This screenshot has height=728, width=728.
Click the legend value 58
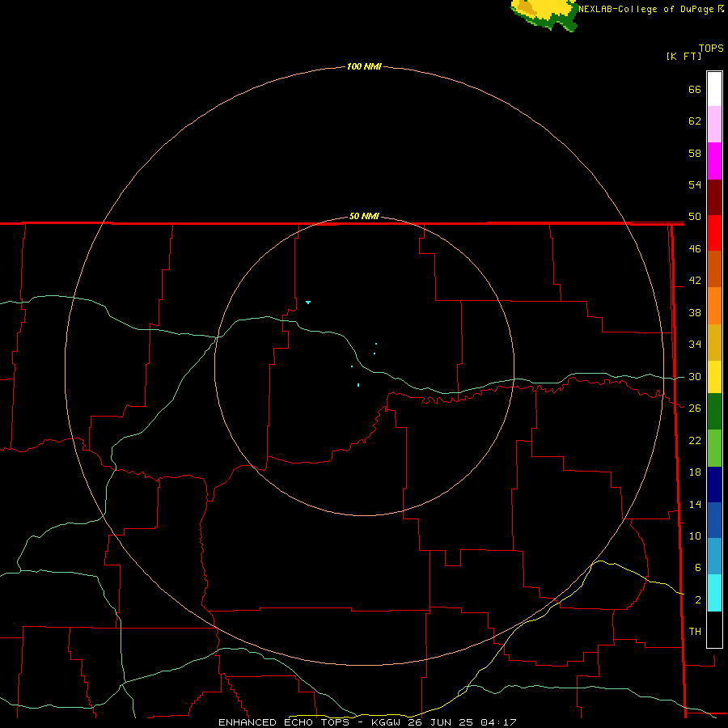click(695, 153)
